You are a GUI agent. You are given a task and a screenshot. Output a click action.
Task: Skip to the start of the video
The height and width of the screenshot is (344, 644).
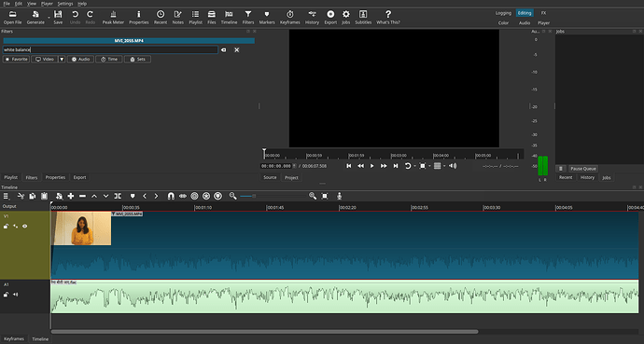[349, 166]
